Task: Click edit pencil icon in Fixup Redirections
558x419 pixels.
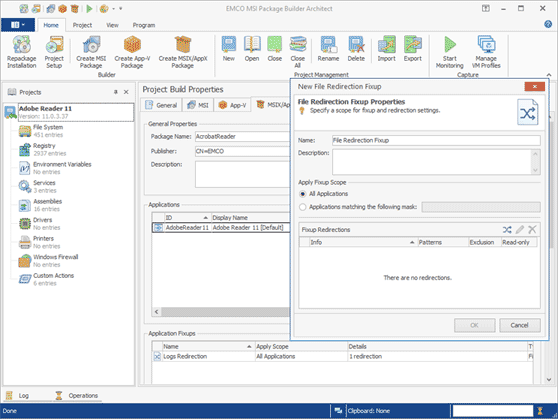Action: click(520, 230)
